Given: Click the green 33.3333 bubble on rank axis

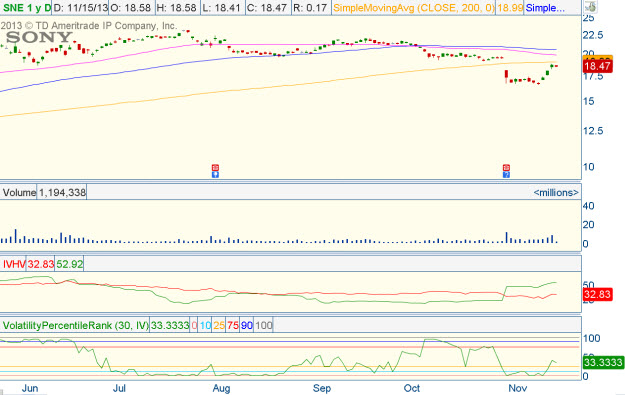Looking at the screenshot, I should [x=603, y=362].
